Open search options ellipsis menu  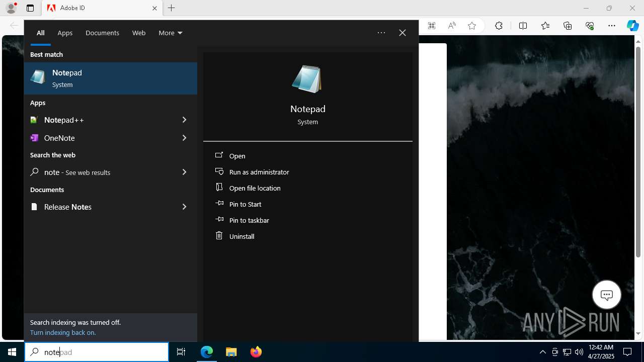(x=381, y=33)
